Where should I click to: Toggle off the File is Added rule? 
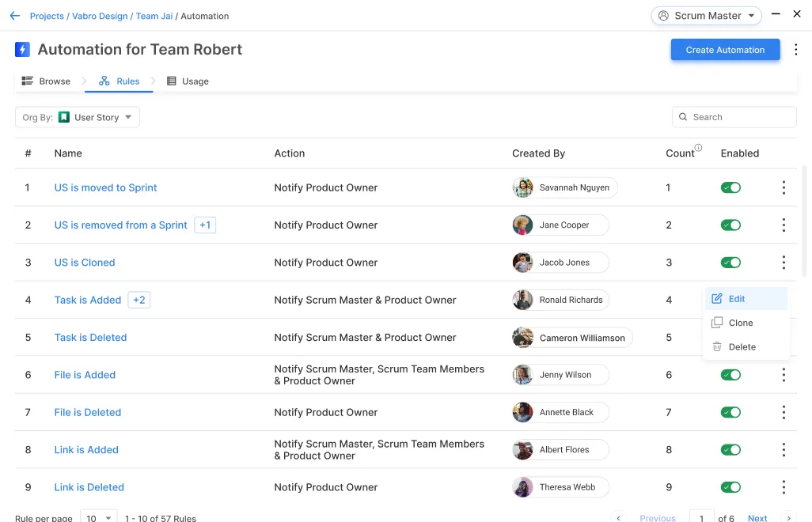[x=730, y=375]
